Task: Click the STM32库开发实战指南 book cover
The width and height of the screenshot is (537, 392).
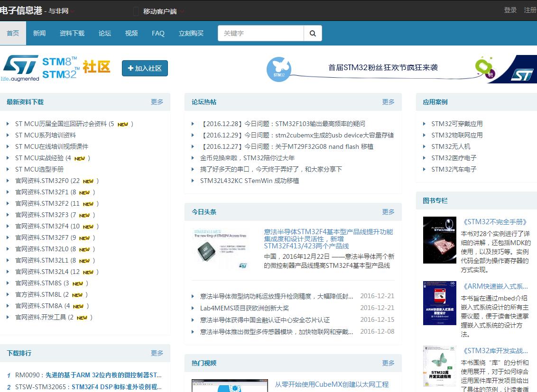Action: pos(439,366)
